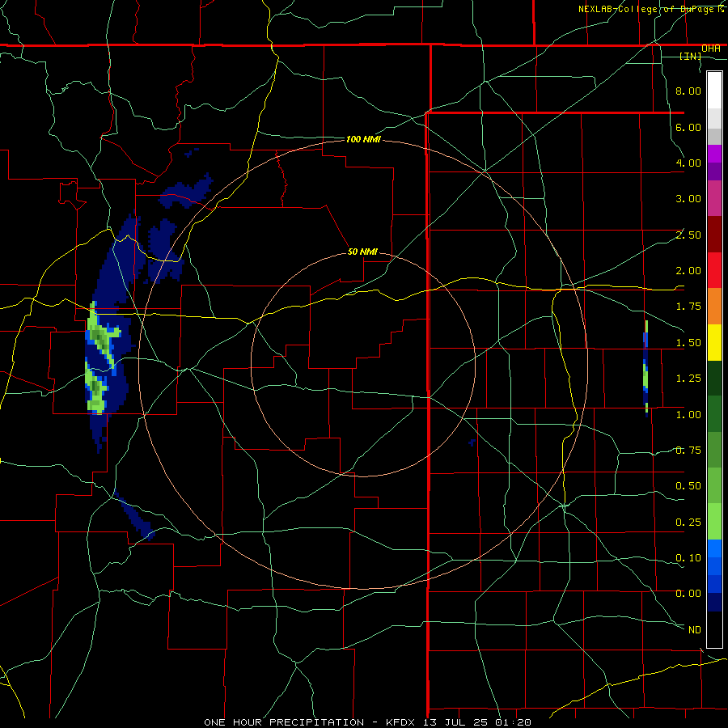Pick the pink swatch beside 3.00
Screen dimensions: 728x728
[x=714, y=198]
